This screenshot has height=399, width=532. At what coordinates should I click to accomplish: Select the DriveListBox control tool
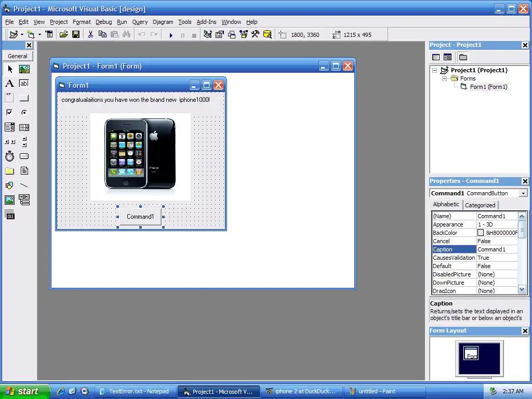24,156
